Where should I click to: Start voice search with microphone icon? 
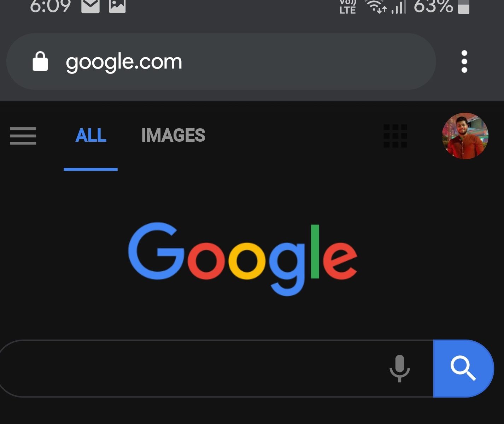point(400,369)
